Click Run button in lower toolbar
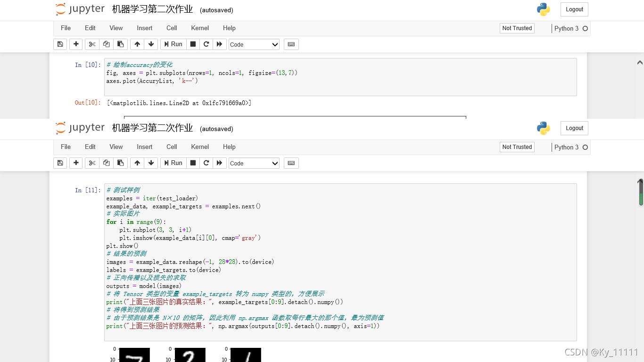 coord(173,163)
